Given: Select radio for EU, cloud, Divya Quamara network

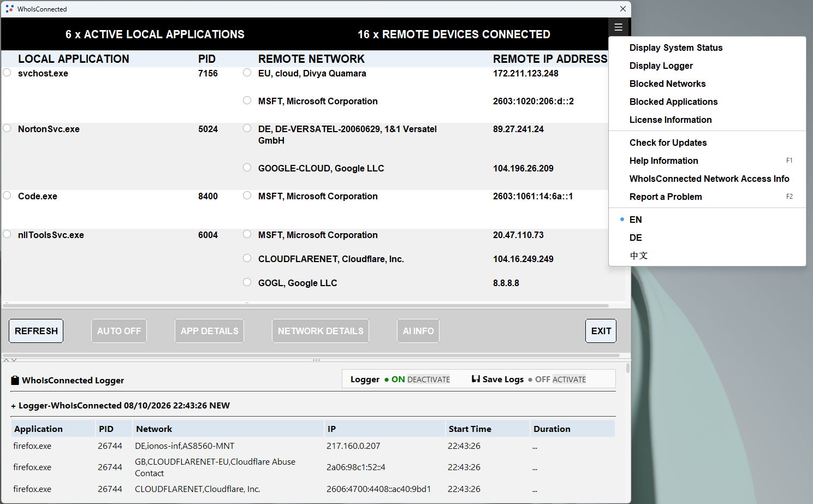Looking at the screenshot, I should [x=247, y=73].
